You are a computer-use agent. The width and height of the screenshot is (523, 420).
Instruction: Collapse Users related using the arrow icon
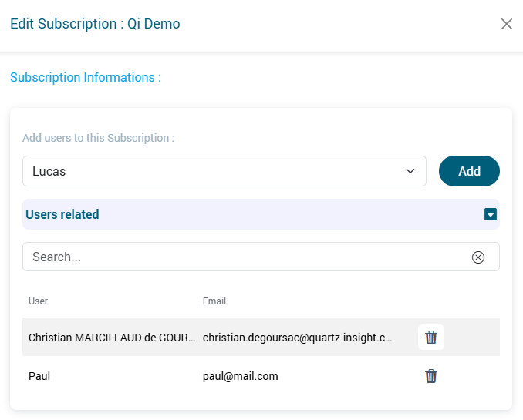[491, 214]
